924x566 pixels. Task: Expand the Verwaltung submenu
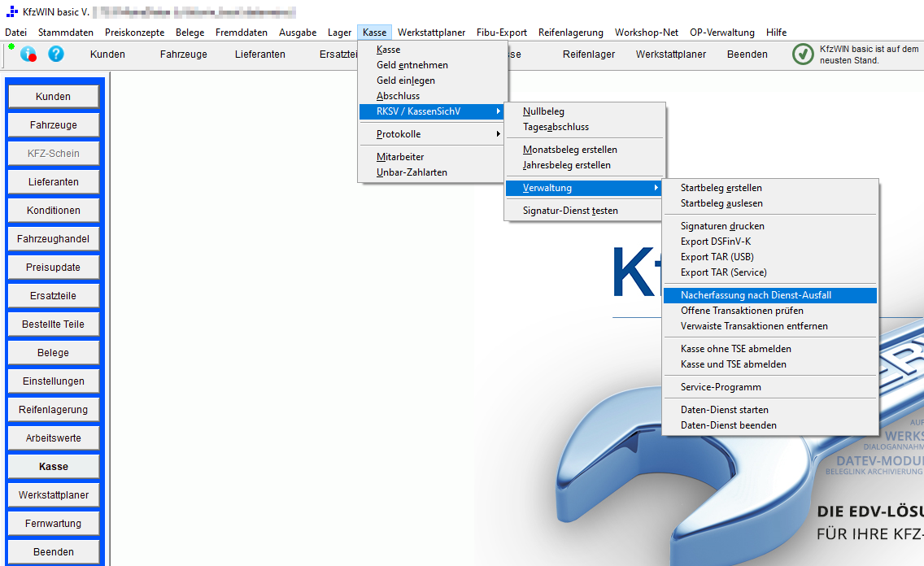[583, 188]
